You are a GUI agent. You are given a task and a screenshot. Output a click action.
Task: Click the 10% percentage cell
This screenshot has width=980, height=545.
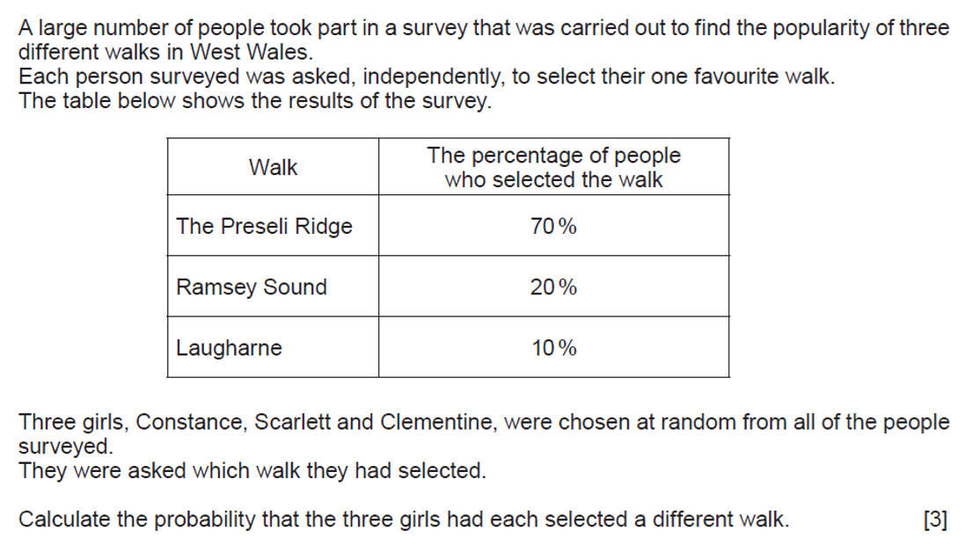coord(553,347)
